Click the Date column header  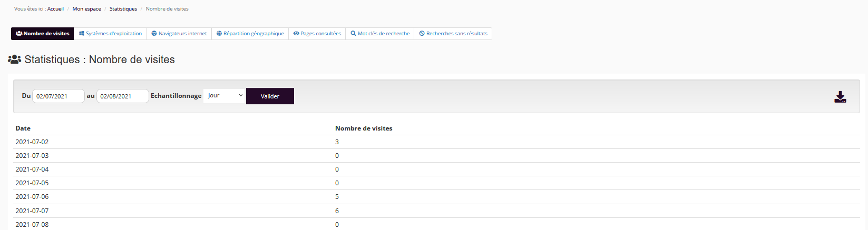pos(23,128)
